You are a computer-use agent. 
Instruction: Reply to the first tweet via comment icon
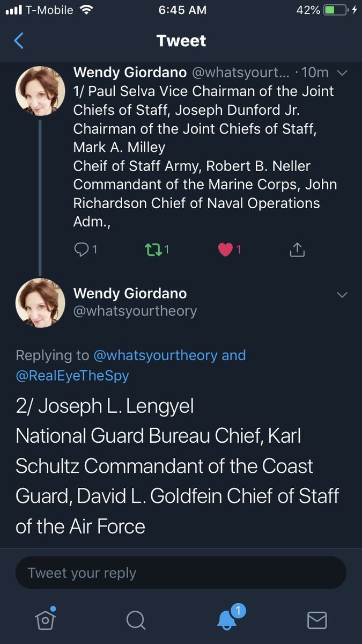tap(81, 249)
